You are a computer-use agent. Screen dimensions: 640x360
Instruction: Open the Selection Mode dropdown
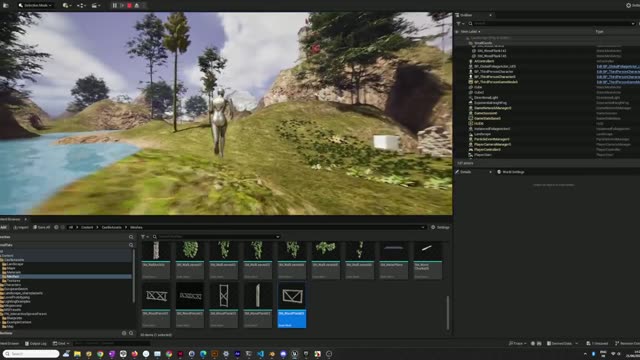click(x=36, y=5)
